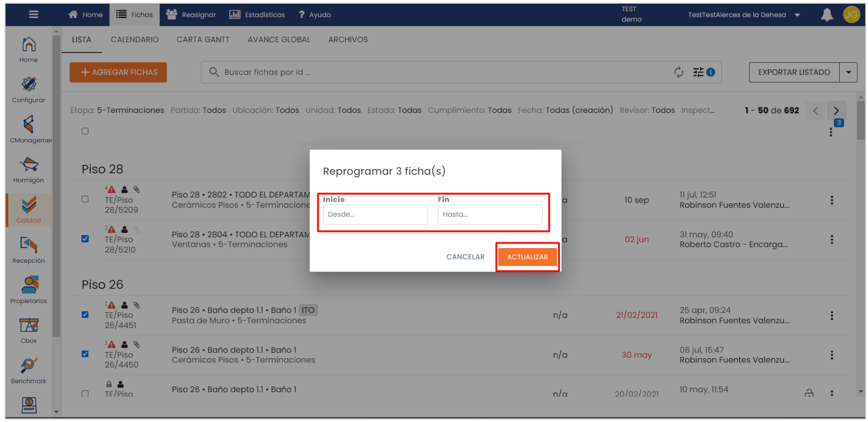The width and height of the screenshot is (868, 422).
Task: Click the Actualizar button
Action: (527, 257)
